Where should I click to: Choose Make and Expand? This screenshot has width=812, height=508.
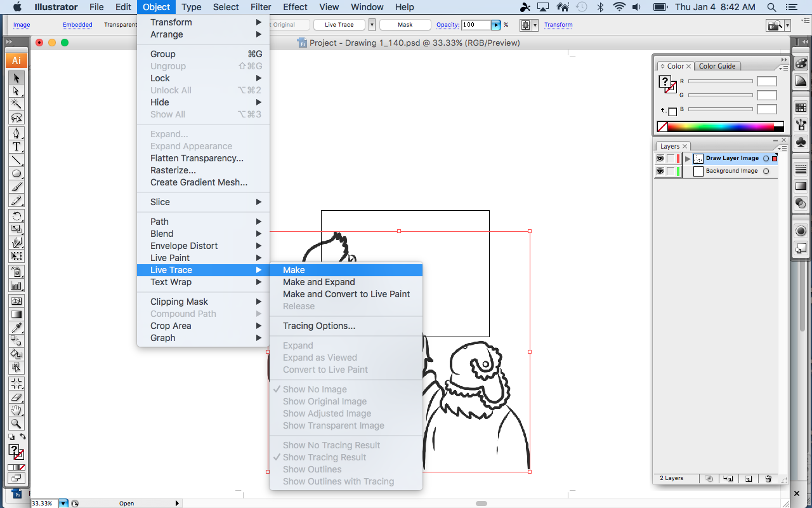346,282
